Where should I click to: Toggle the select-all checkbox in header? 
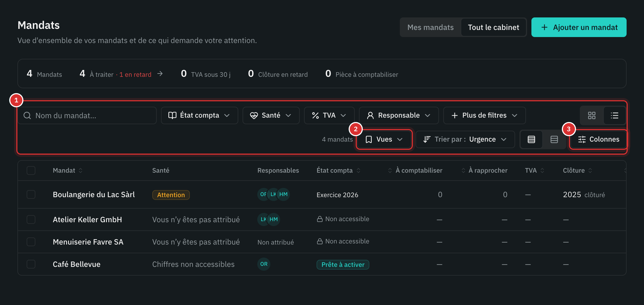click(31, 170)
